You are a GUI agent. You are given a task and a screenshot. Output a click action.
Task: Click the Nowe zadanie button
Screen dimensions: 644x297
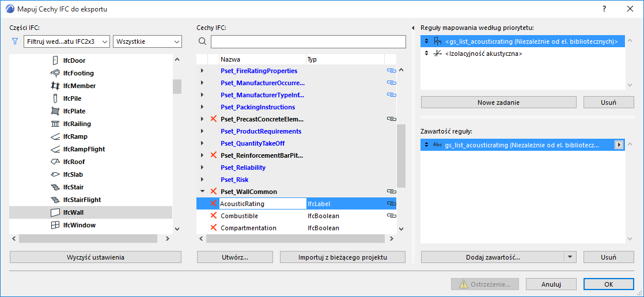coord(498,102)
